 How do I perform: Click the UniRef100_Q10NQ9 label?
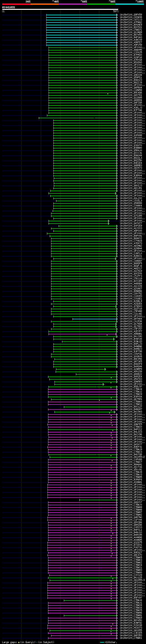click(x=131, y=32)
